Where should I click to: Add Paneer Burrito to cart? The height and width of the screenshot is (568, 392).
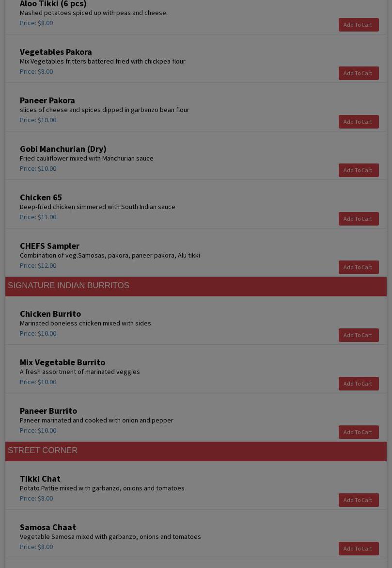tap(359, 432)
